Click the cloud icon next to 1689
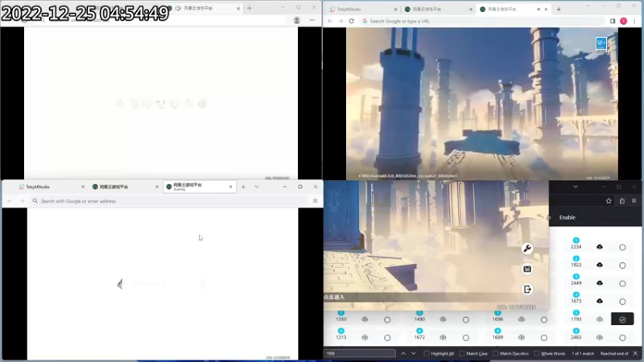Image resolution: width=644 pixels, height=362 pixels. pyautogui.click(x=521, y=337)
